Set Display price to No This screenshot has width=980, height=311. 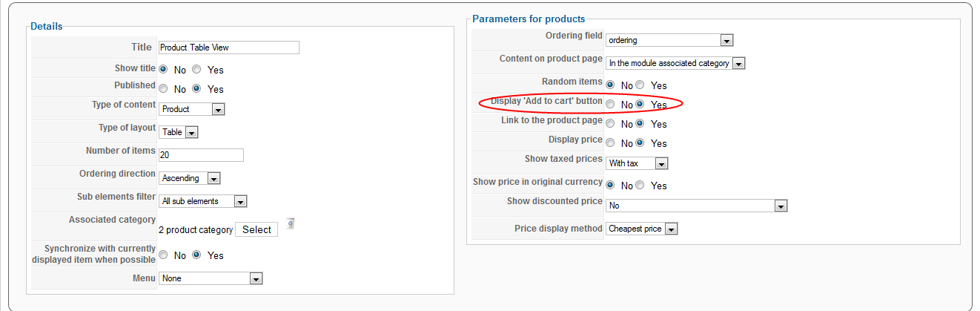pos(610,143)
